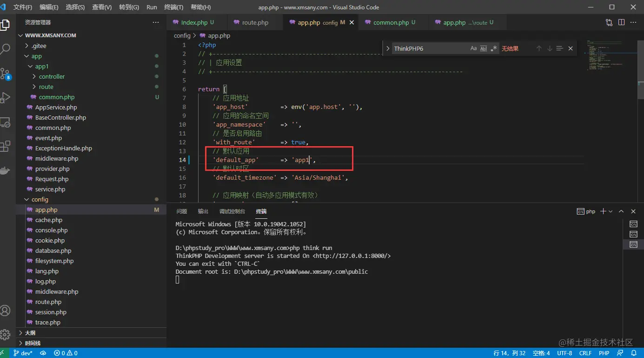Expand the 时间线 timeline section

point(91,343)
